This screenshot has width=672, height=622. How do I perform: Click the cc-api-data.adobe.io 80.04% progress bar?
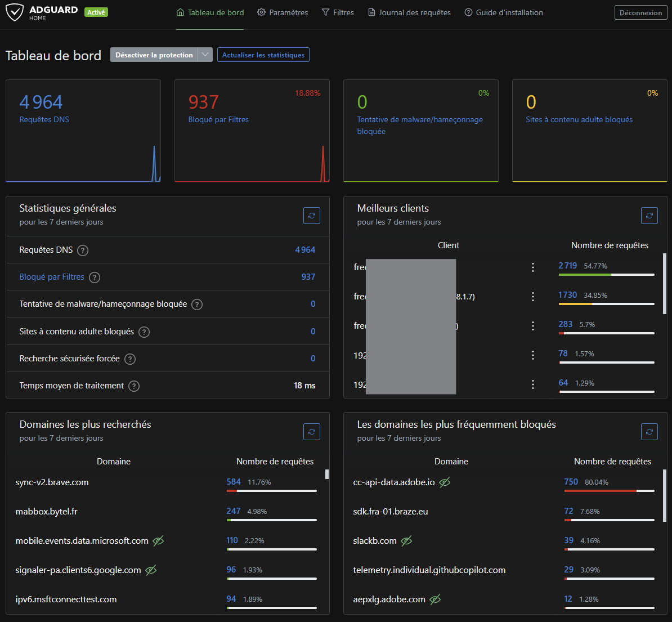(609, 491)
